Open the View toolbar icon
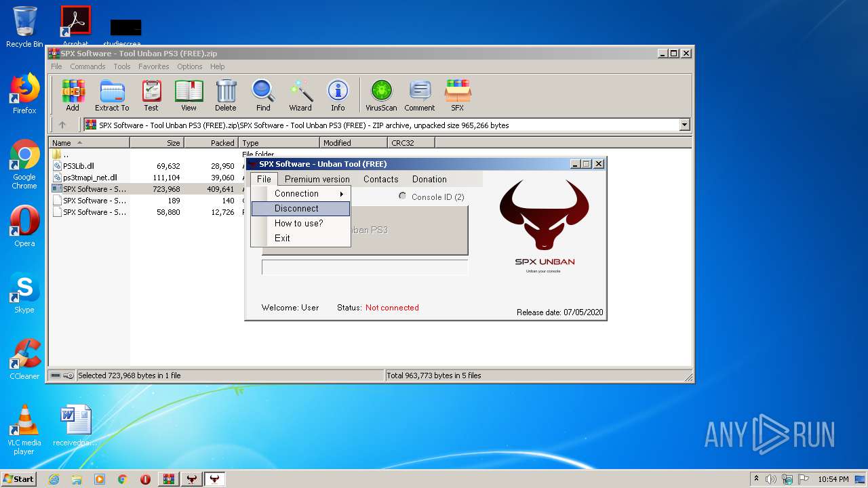 point(189,95)
